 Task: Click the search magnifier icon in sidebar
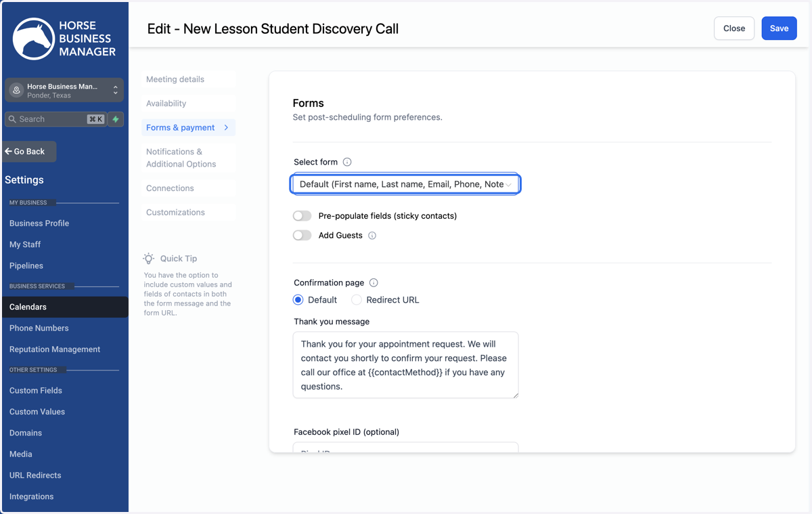pyautogui.click(x=12, y=119)
